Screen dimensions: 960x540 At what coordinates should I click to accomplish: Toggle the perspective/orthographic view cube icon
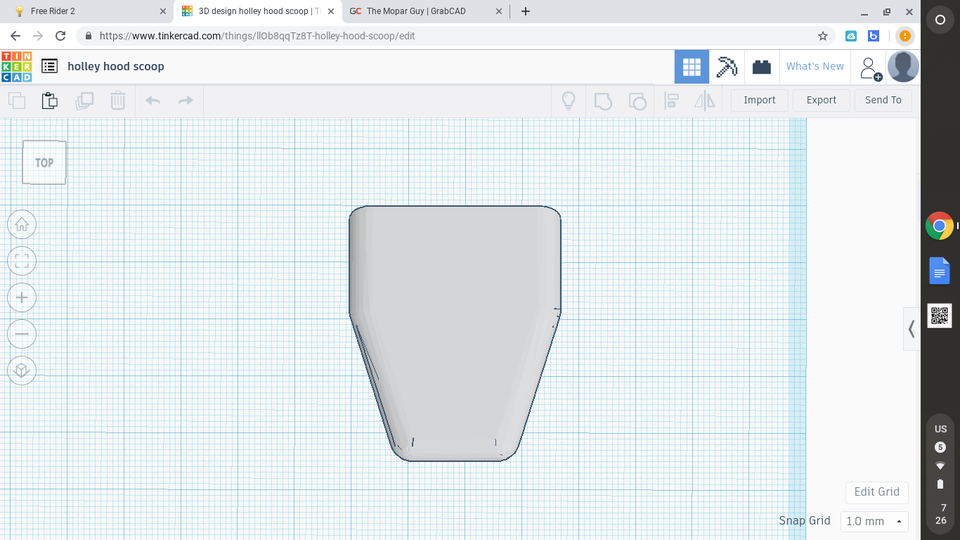tap(22, 370)
